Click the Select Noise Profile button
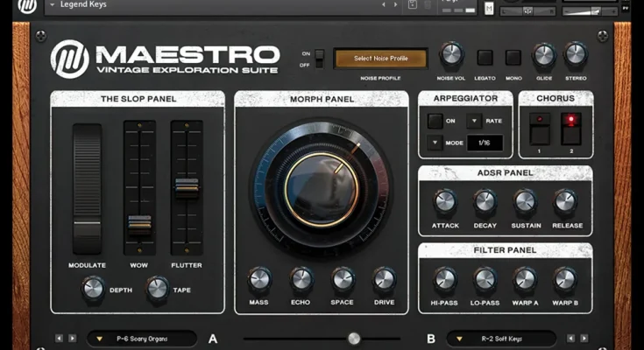The width and height of the screenshot is (644, 350). click(380, 59)
